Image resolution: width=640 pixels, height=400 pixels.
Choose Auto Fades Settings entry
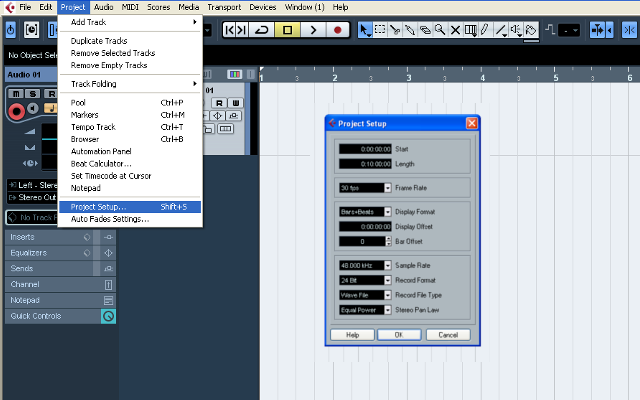click(x=130, y=219)
